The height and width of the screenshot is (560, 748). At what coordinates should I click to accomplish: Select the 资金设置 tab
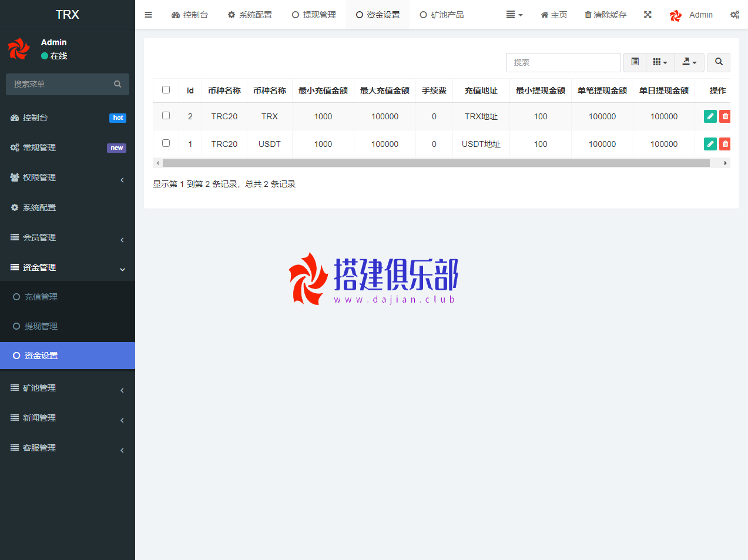tap(378, 15)
